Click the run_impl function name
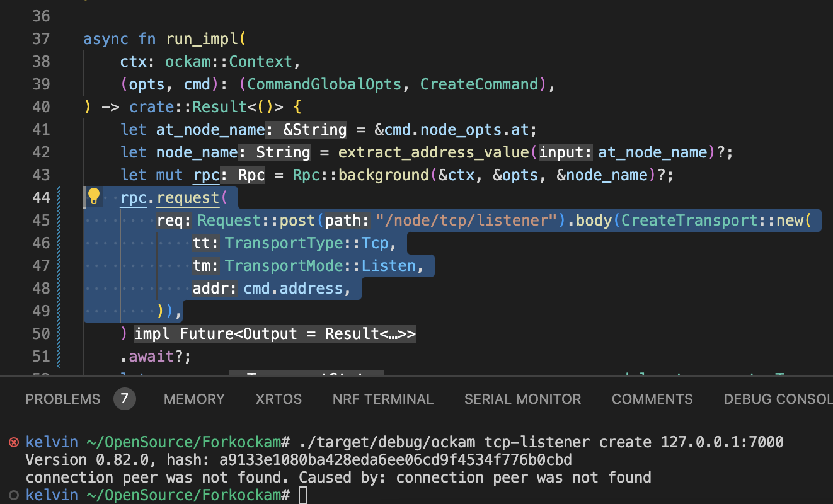Screen dimensions: 833x504 click(203, 39)
